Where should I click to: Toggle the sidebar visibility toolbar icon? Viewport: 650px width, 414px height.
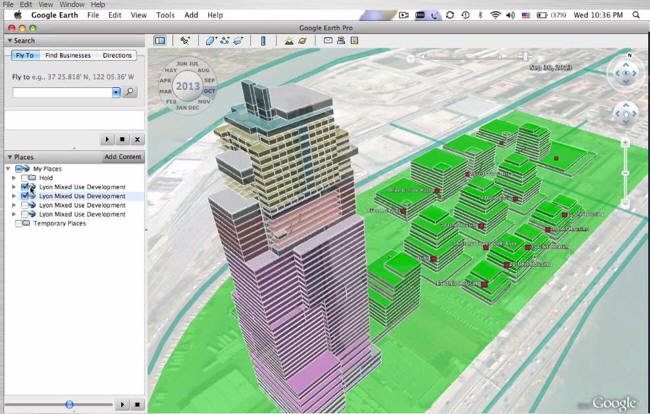pos(160,41)
